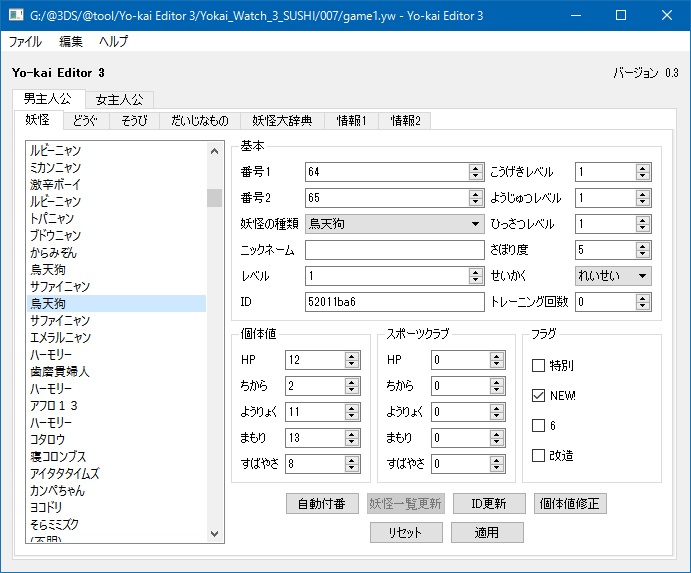The image size is (691, 573).
Task: Click the ひっさつレベル spinner arrows
Action: pyautogui.click(x=643, y=224)
